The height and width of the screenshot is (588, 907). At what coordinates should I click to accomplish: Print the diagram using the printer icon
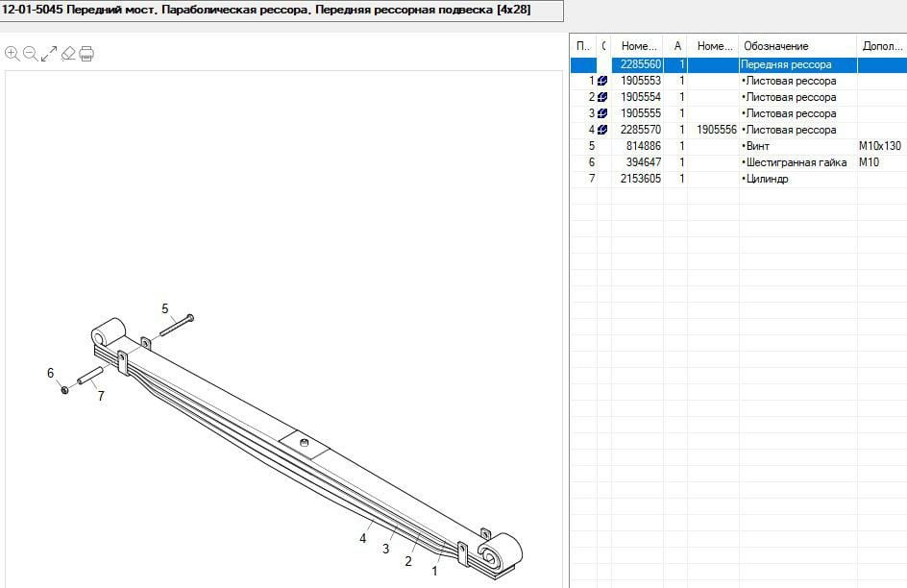pyautogui.click(x=86, y=54)
